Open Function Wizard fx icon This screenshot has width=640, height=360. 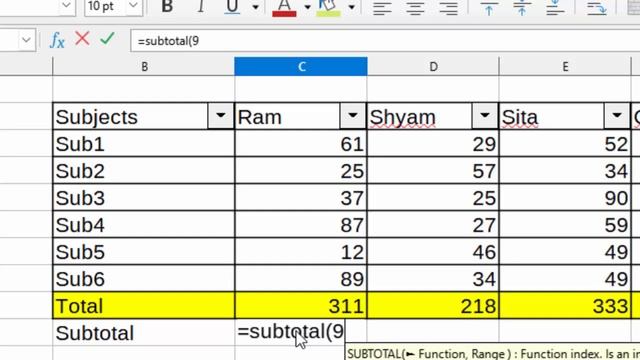[x=57, y=40]
